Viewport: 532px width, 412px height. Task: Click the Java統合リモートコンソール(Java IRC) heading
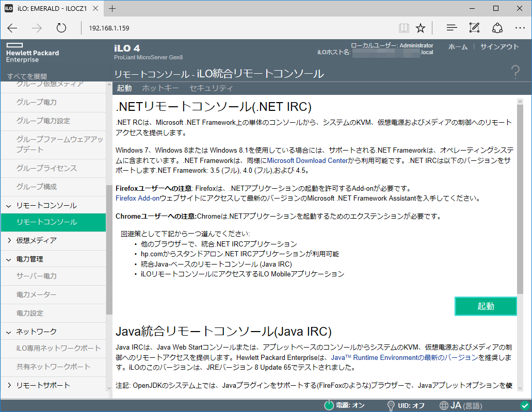click(223, 331)
